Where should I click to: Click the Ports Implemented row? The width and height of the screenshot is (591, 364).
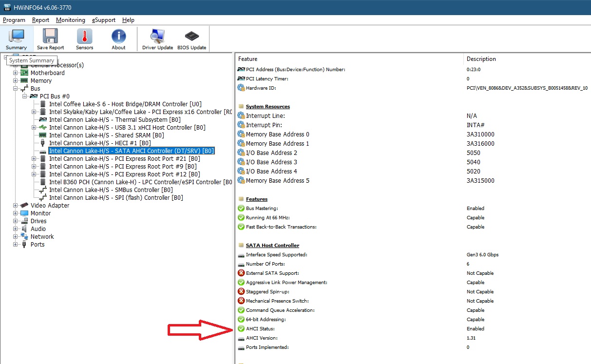413,347
